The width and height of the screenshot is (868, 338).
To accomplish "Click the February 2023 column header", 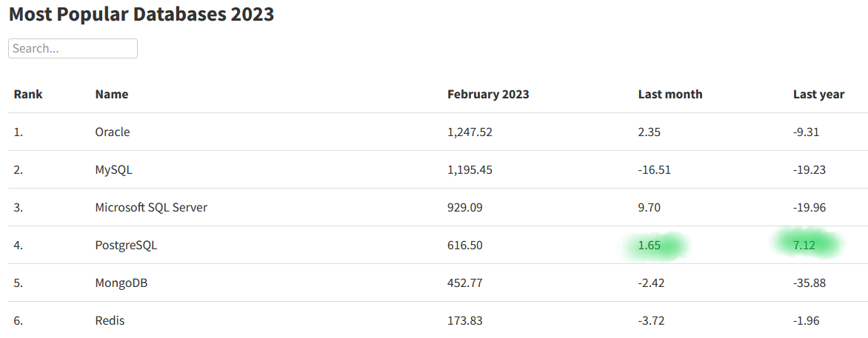I will coord(488,94).
